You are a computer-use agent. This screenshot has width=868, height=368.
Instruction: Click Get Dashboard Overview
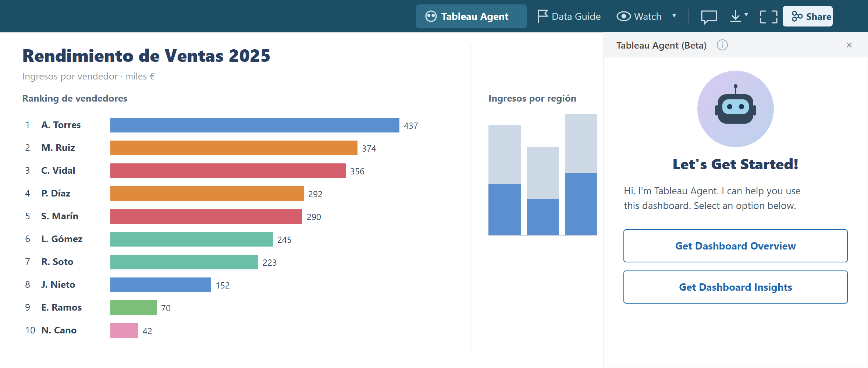point(736,246)
